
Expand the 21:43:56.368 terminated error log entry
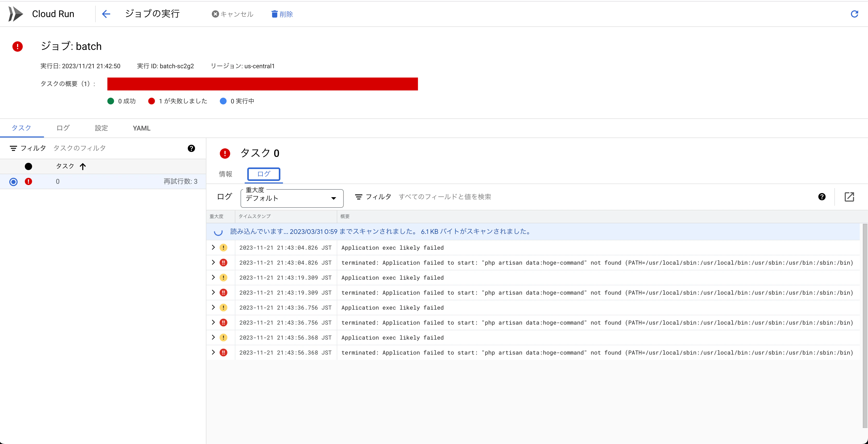[213, 352]
